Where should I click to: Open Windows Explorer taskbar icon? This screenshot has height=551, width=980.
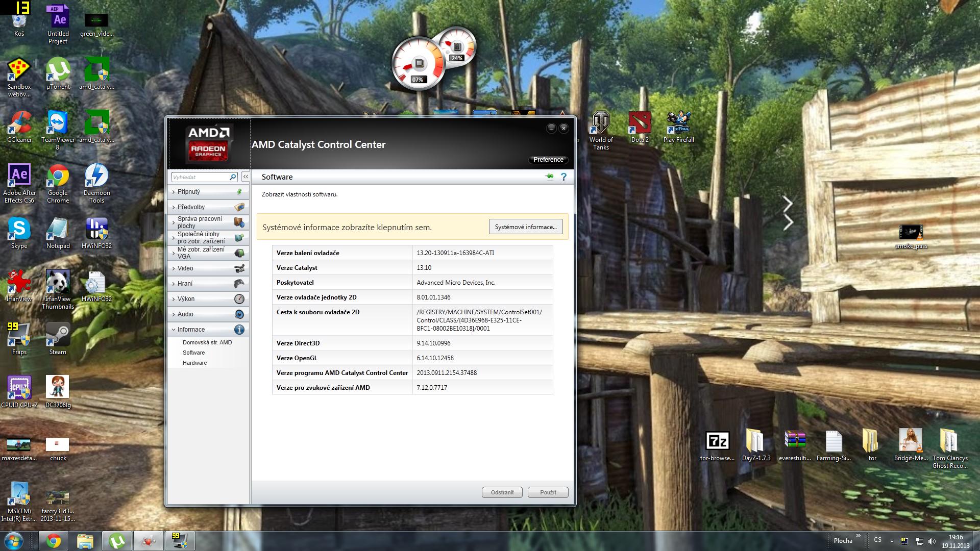coord(85,541)
